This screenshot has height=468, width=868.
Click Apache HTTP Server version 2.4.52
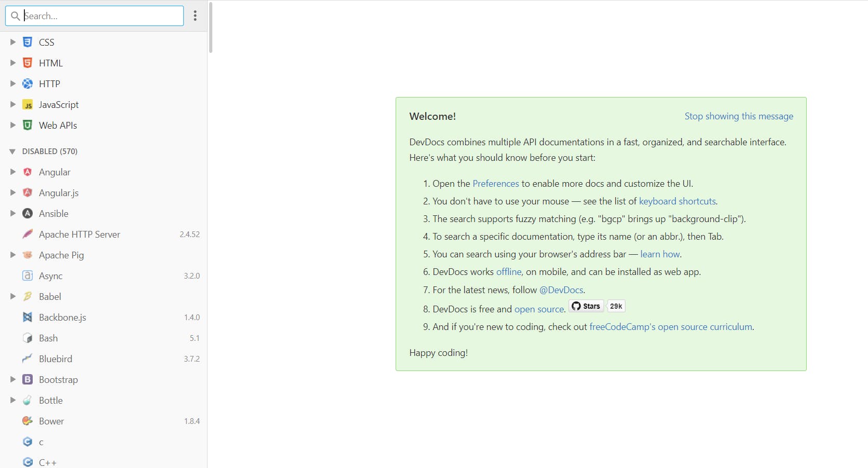[189, 235]
